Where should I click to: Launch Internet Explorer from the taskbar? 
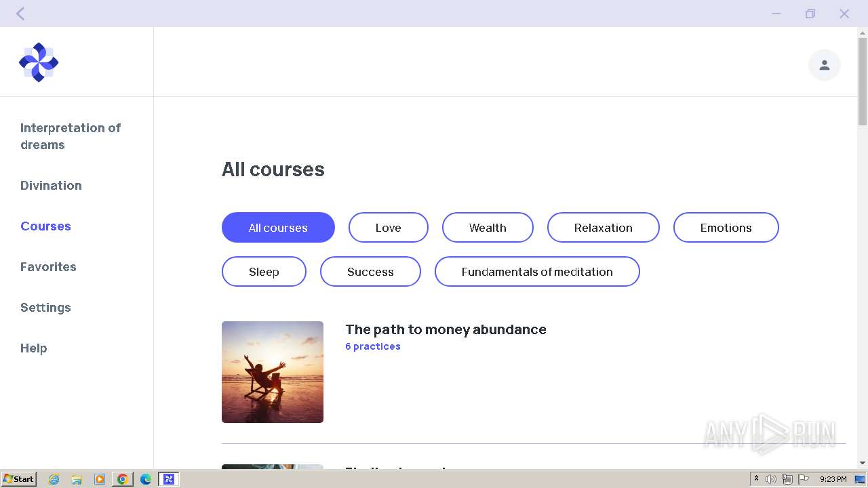(x=54, y=479)
